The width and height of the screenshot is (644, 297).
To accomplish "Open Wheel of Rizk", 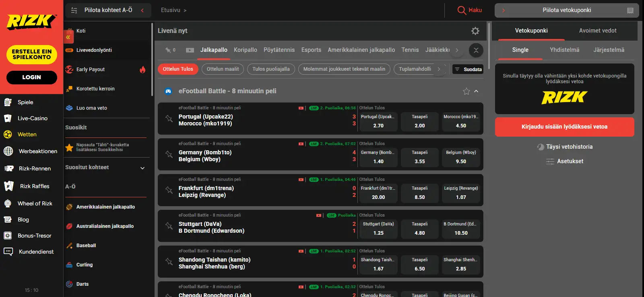I will [35, 203].
